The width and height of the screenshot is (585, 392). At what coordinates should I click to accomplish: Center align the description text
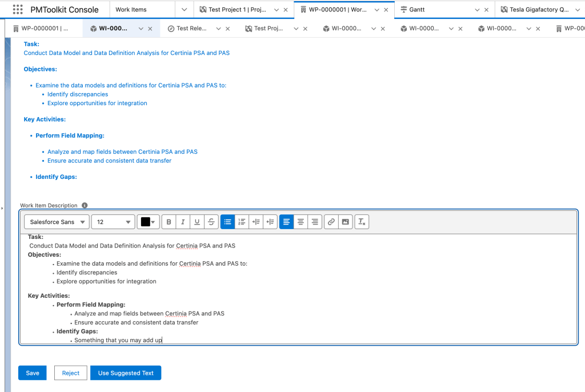(300, 222)
